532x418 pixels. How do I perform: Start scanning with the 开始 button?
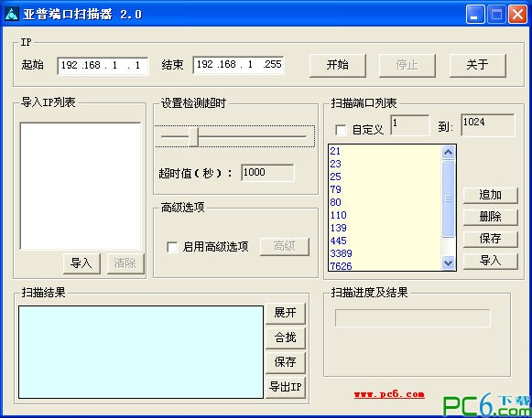[338, 65]
